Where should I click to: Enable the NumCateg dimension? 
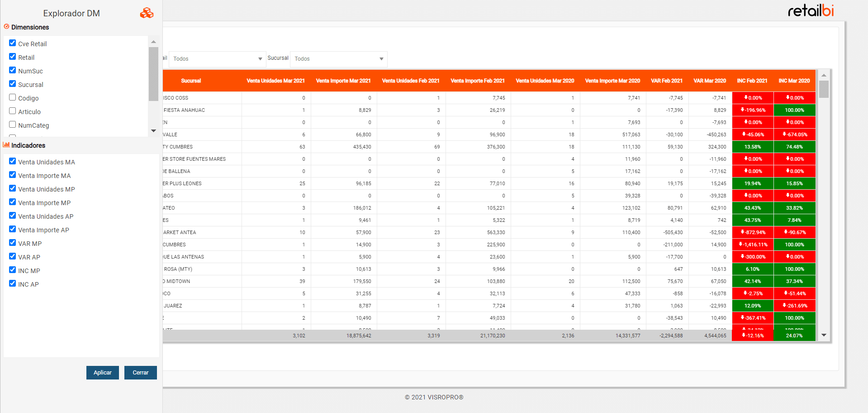pyautogui.click(x=12, y=125)
